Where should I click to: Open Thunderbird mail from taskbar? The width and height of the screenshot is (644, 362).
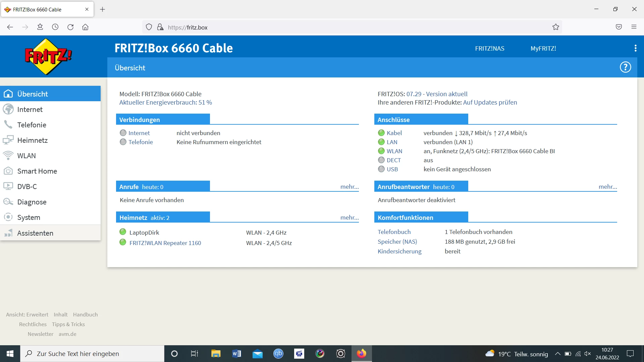[258, 354]
